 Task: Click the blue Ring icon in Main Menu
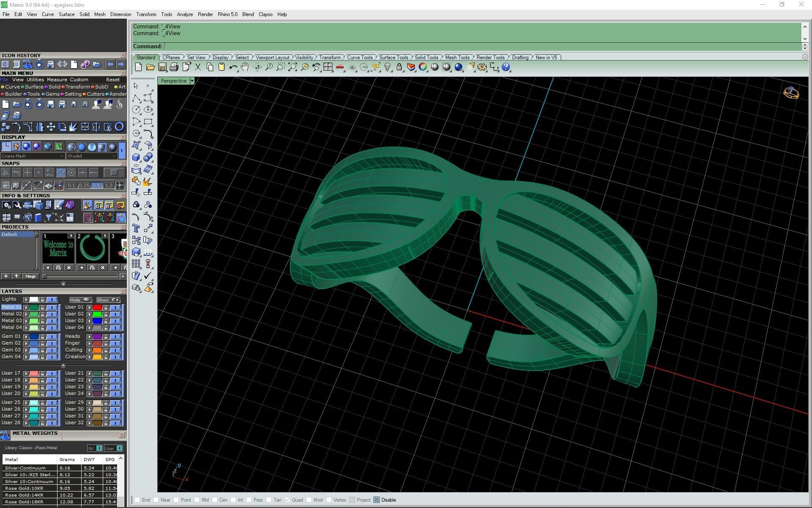point(119,127)
